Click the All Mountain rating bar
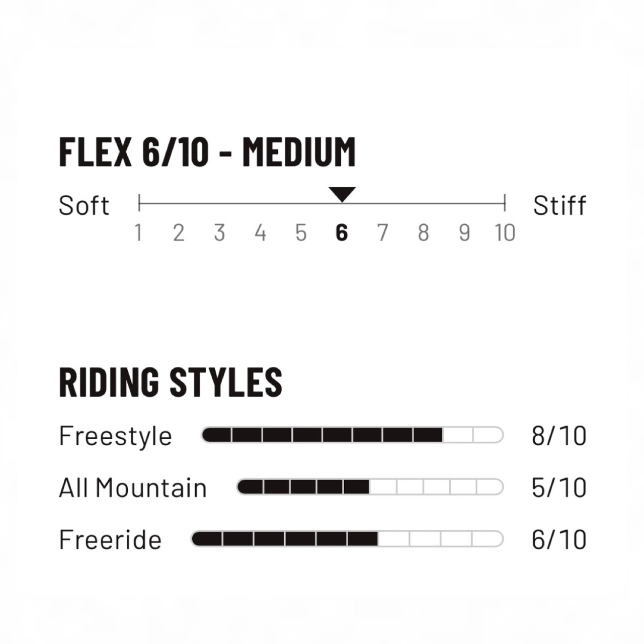644x644 pixels. tap(370, 487)
